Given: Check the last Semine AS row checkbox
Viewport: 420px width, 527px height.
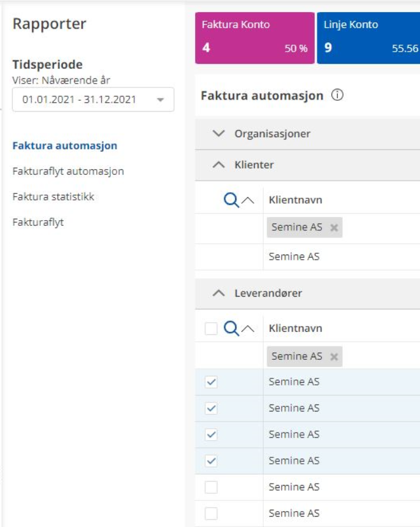Looking at the screenshot, I should tap(211, 514).
